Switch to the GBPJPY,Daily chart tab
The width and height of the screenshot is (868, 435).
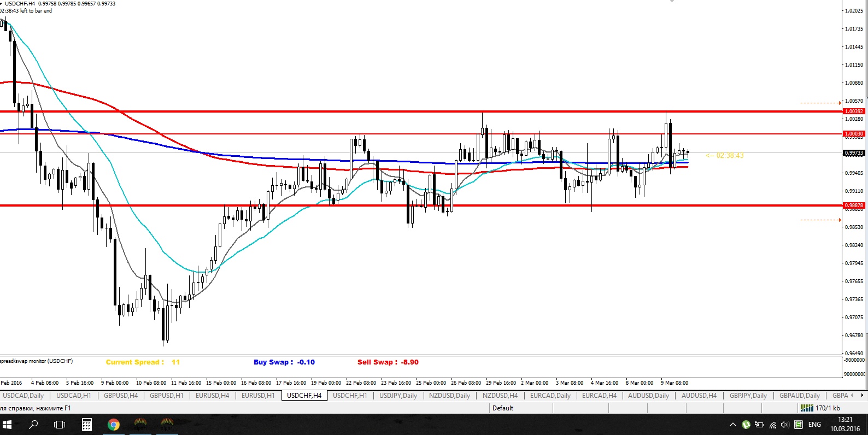pyautogui.click(x=748, y=395)
